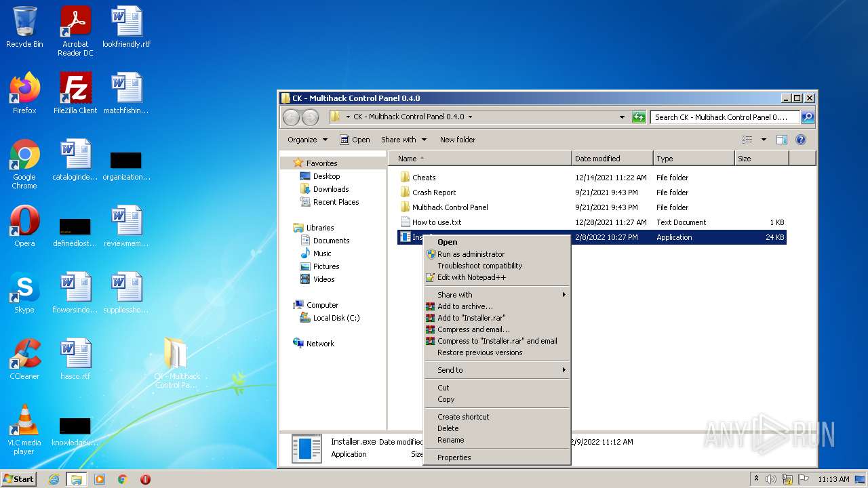Select hasco.rtf desktop file

click(75, 359)
